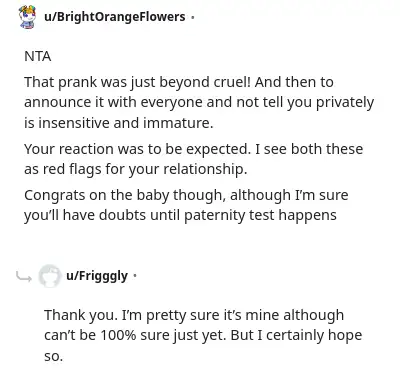Click the gray default avatar of u/Frigggly
The height and width of the screenshot is (392, 400).
pyautogui.click(x=50, y=276)
